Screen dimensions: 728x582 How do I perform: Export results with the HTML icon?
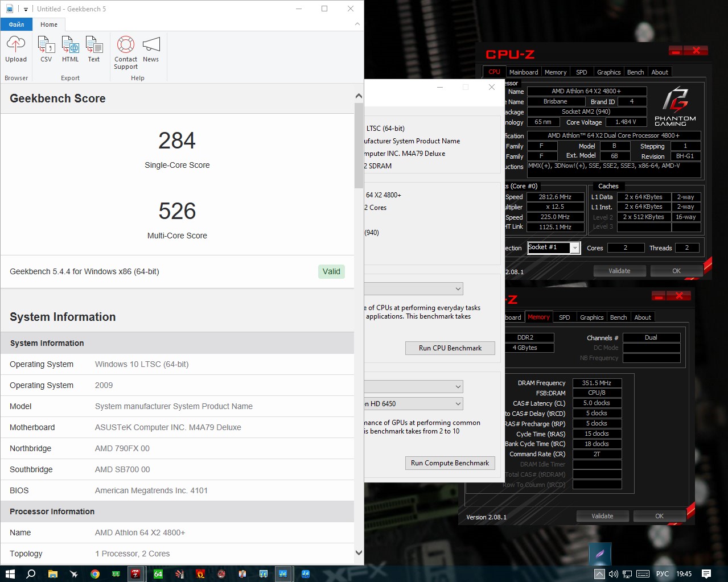(x=70, y=44)
